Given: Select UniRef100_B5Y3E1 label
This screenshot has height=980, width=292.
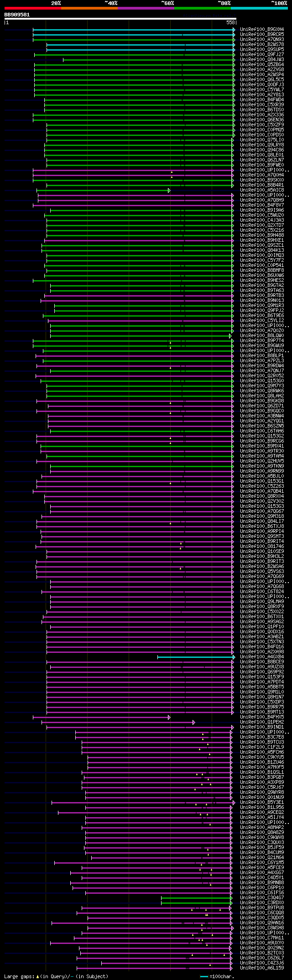Looking at the screenshot, I should [262, 803].
